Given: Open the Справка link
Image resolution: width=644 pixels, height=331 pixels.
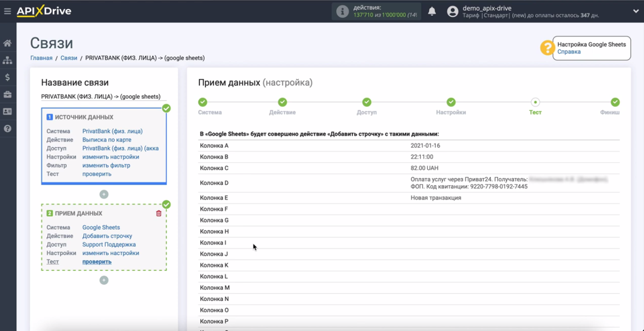Looking at the screenshot, I should [569, 52].
